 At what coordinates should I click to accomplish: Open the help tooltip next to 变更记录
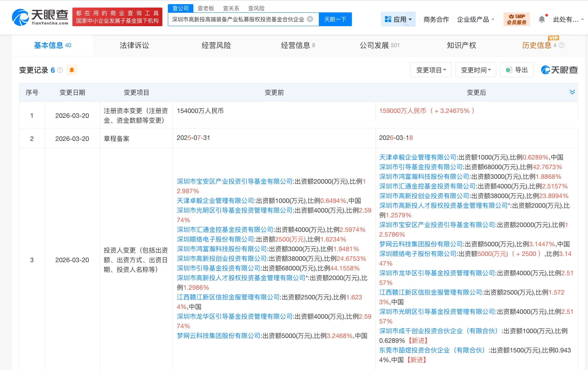(60, 70)
